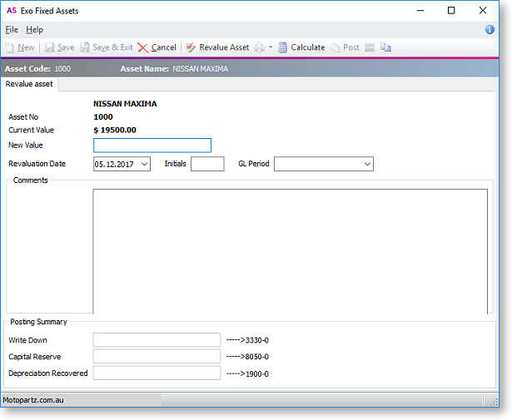
Task: Click the Revalue Asset toolbar icon
Action: click(191, 47)
